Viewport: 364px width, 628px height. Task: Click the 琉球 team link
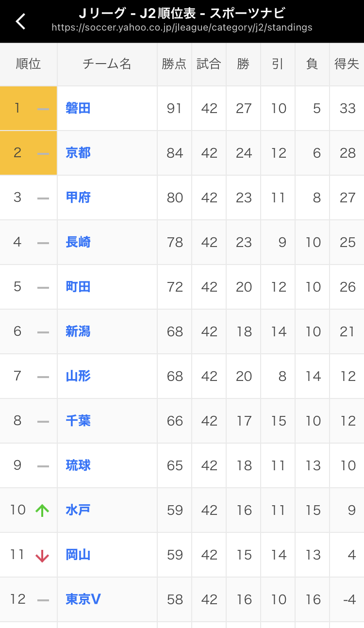tap(78, 465)
